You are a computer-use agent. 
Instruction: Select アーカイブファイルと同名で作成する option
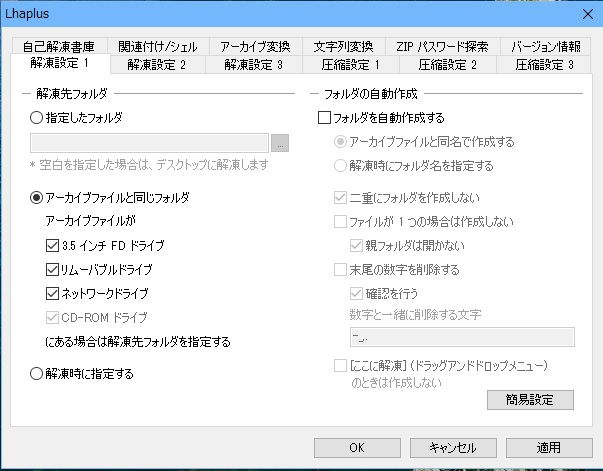(x=340, y=142)
